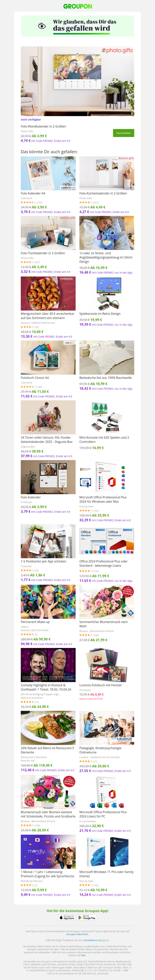The image size is (155, 980).
Task: Click the Comedy in Bestform event image
Action: tap(48, 665)
